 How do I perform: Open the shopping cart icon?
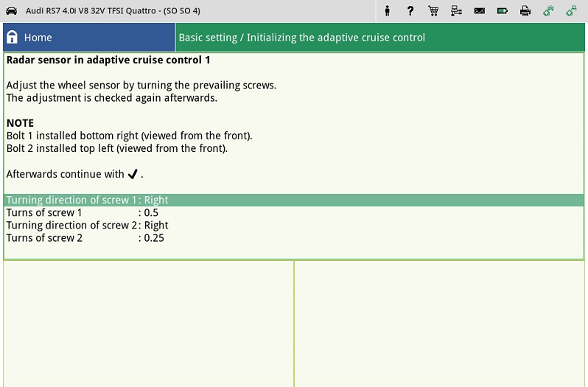[x=433, y=11]
